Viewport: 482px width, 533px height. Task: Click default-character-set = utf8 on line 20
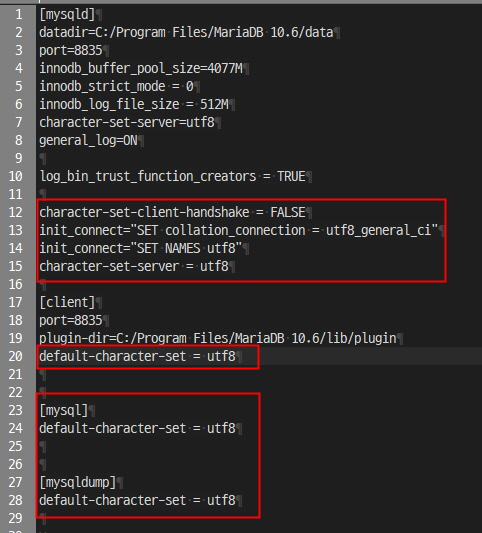click(x=137, y=357)
